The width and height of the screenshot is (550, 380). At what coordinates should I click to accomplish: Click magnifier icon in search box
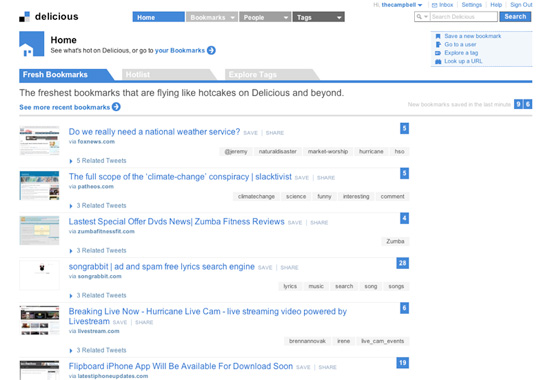tap(419, 16)
